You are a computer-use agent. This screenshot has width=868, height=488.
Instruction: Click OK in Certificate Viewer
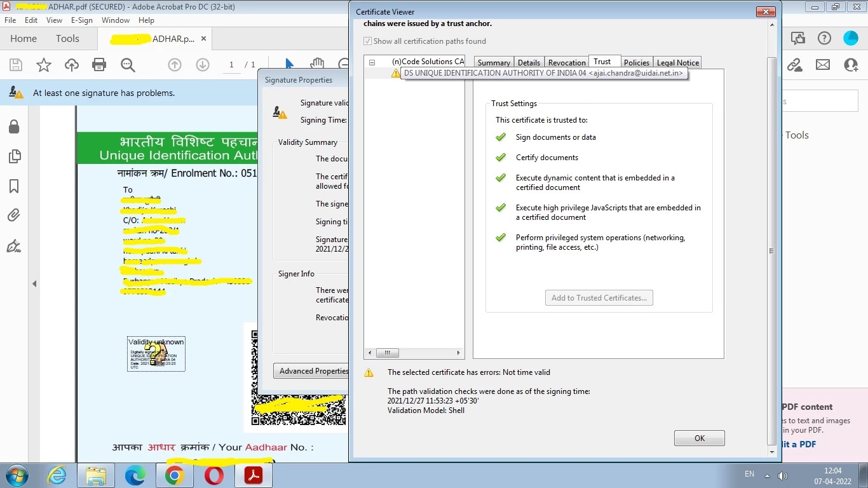pyautogui.click(x=700, y=438)
